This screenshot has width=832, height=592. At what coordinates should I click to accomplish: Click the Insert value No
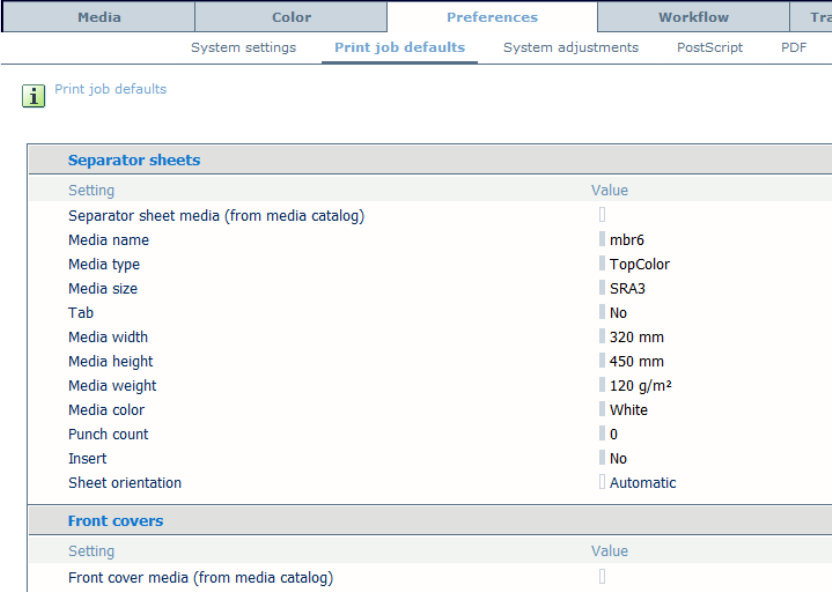(x=618, y=459)
